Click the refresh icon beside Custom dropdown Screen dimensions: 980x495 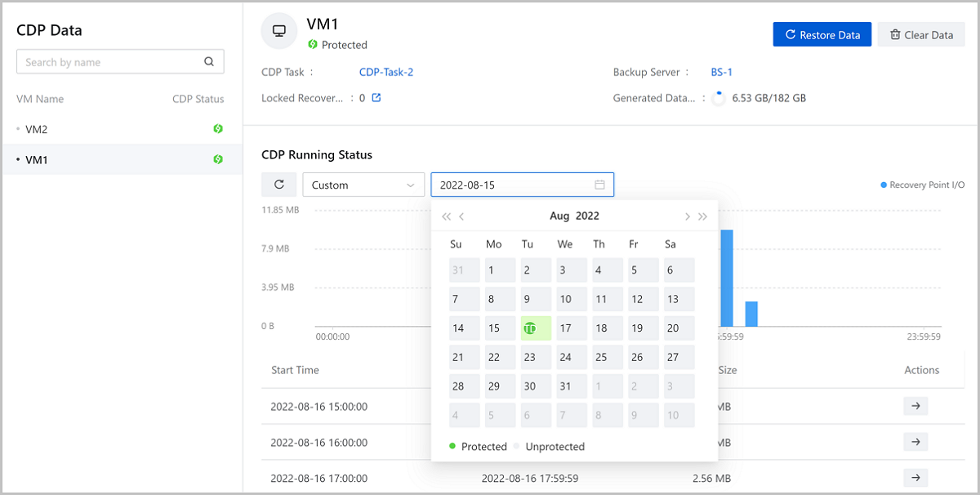pos(278,185)
